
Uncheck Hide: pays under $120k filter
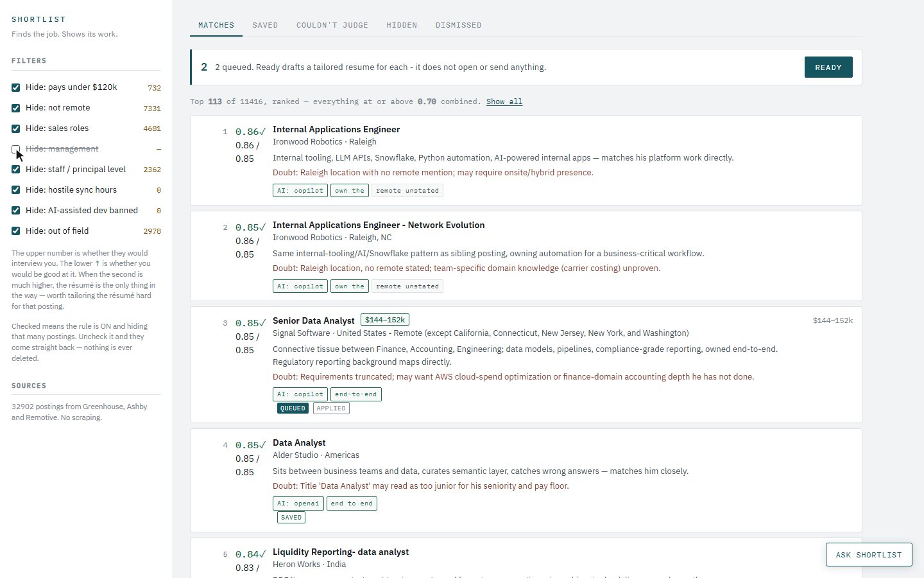15,87
